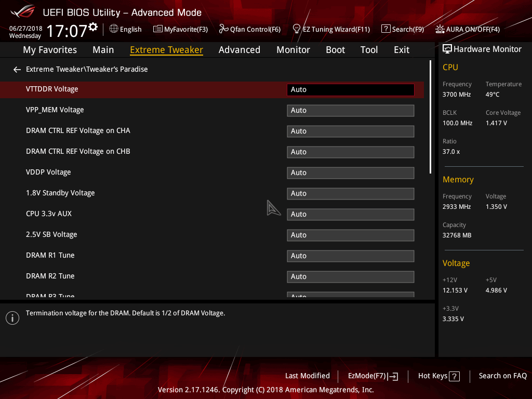
Task: Open the My Favorites tab
Action: pyautogui.click(x=50, y=50)
